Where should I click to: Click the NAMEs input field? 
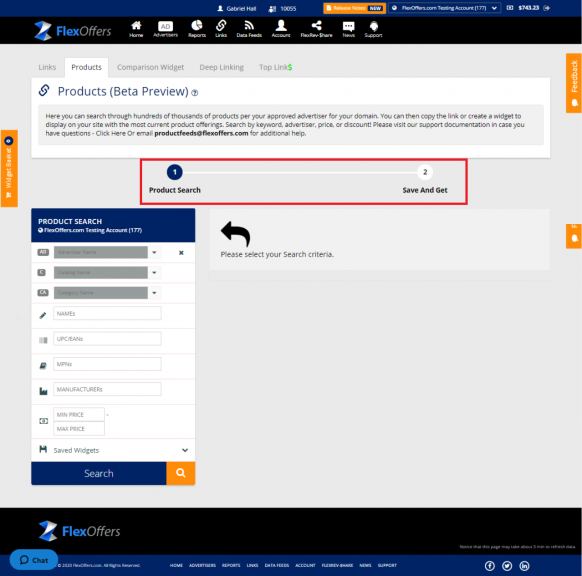click(x=107, y=313)
